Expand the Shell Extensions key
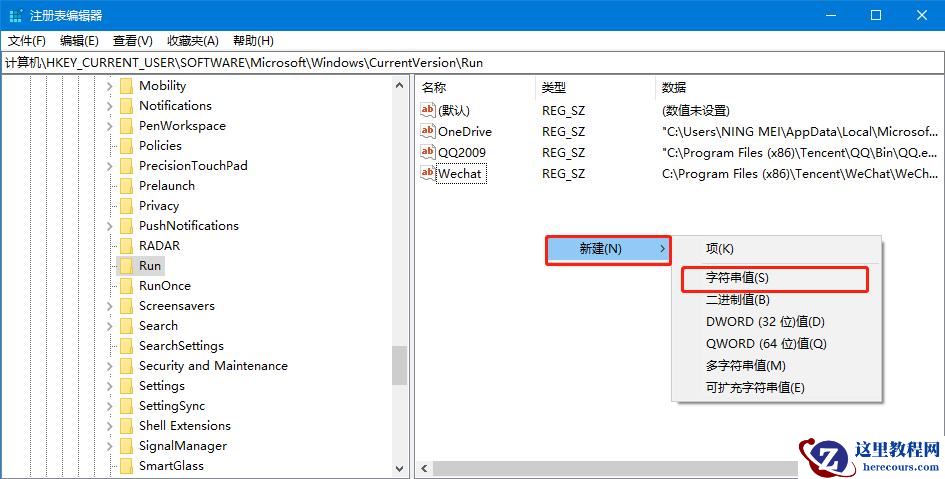Viewport: 945px width, 479px height. [x=110, y=426]
